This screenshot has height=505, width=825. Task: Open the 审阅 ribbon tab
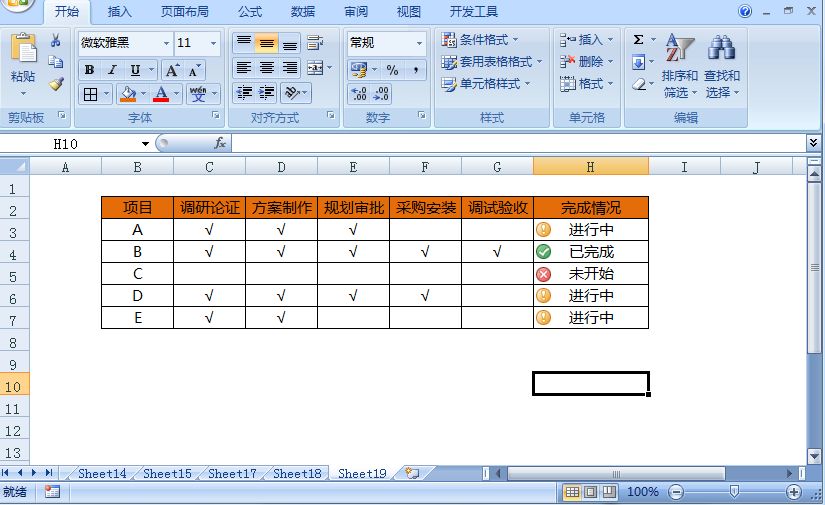356,12
